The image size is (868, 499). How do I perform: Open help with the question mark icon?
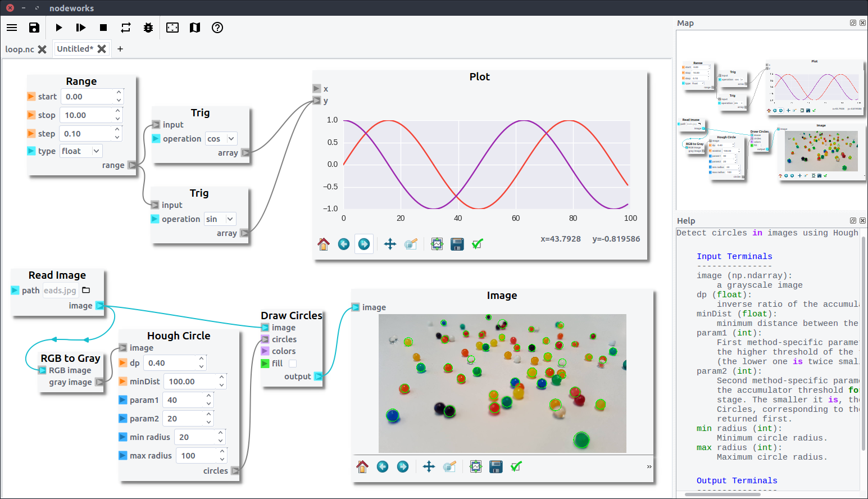217,28
